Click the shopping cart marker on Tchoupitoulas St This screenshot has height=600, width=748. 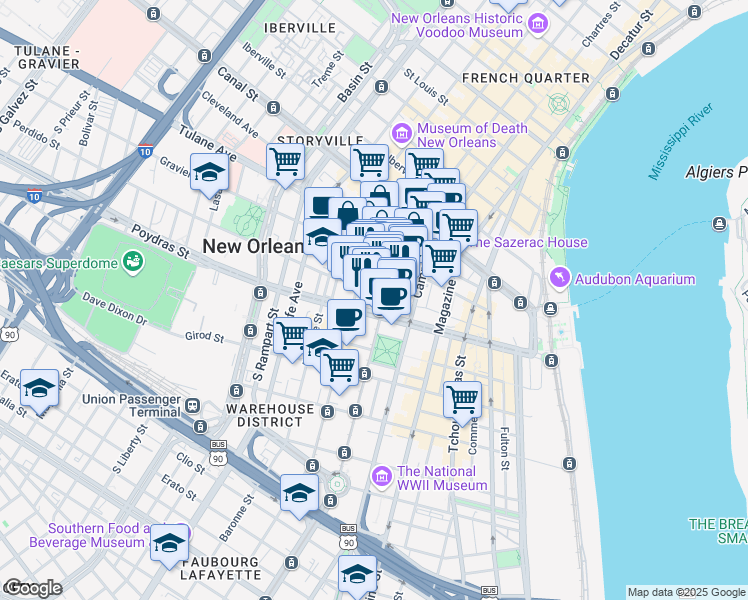(462, 403)
